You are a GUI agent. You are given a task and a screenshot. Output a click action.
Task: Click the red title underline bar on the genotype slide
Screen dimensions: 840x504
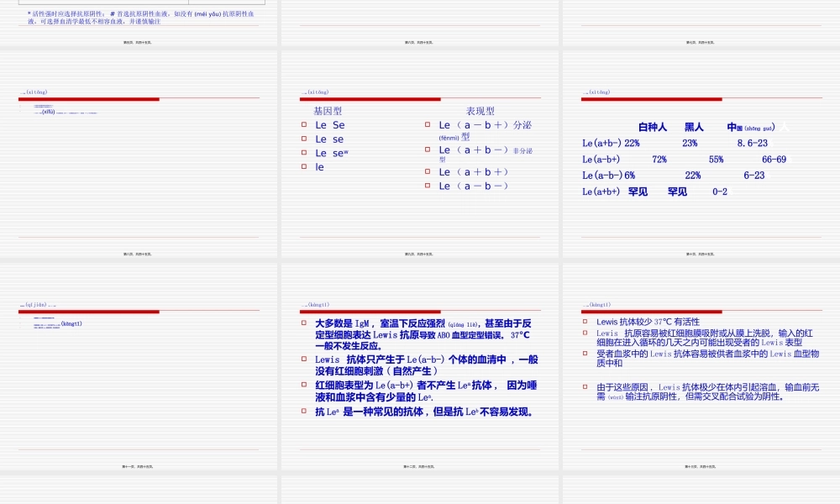[370, 98]
